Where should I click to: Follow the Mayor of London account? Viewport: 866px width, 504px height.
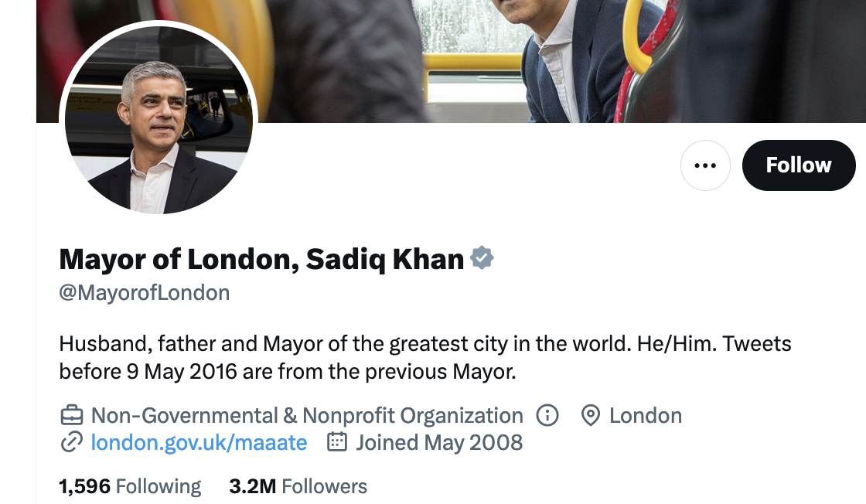pyautogui.click(x=798, y=165)
